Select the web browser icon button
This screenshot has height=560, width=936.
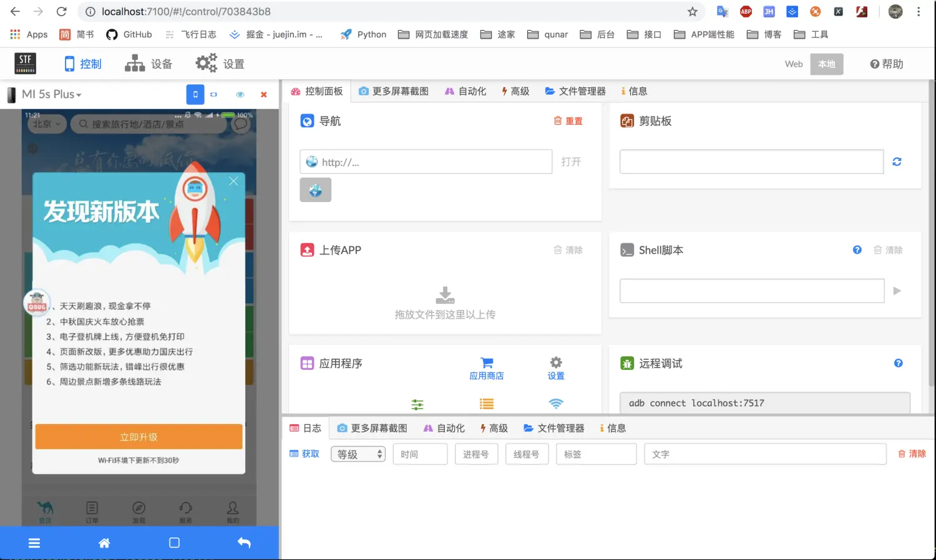coord(316,190)
